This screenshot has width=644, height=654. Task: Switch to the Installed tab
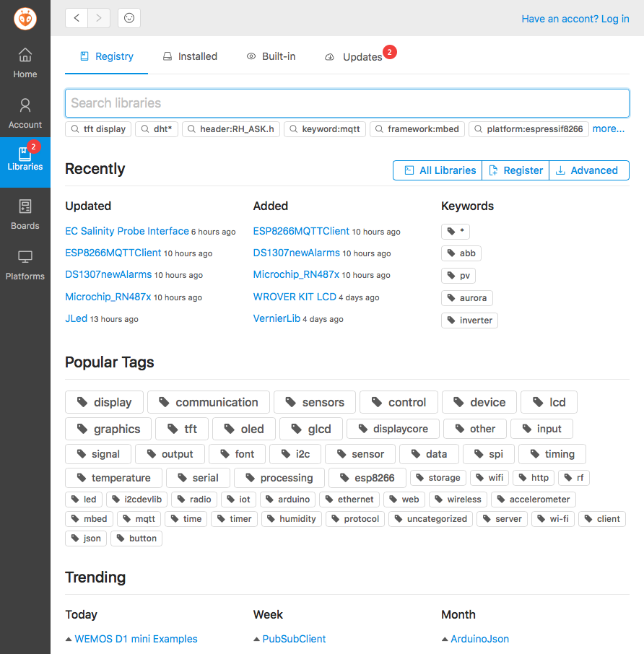click(190, 56)
